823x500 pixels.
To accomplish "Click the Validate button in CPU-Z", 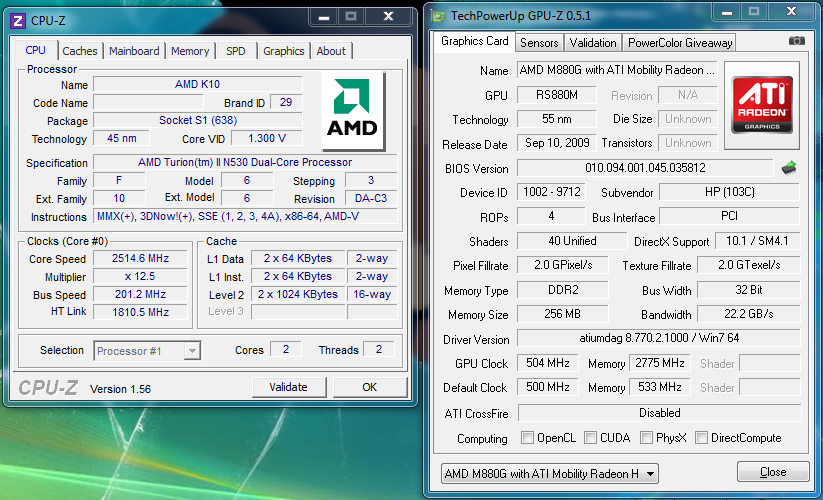I will tap(289, 387).
